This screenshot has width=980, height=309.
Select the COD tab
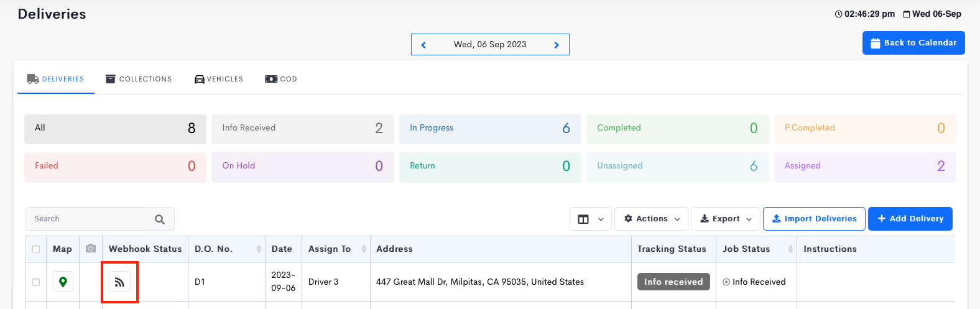click(281, 79)
